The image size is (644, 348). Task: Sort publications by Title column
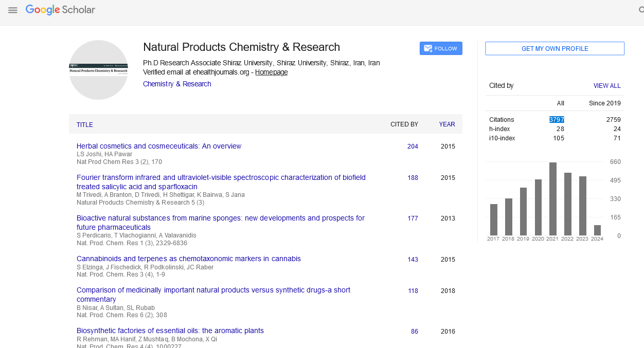[85, 124]
